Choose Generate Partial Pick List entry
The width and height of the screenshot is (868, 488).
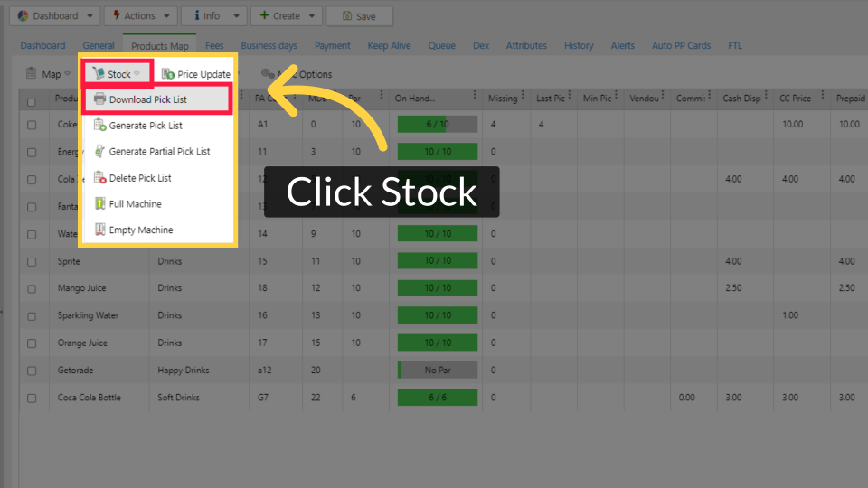[x=157, y=152]
